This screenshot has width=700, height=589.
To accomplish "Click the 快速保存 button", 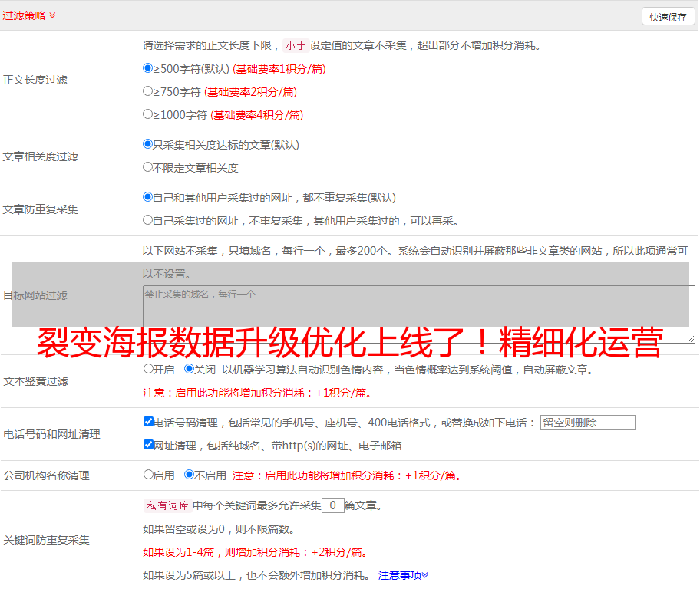I will click(667, 17).
